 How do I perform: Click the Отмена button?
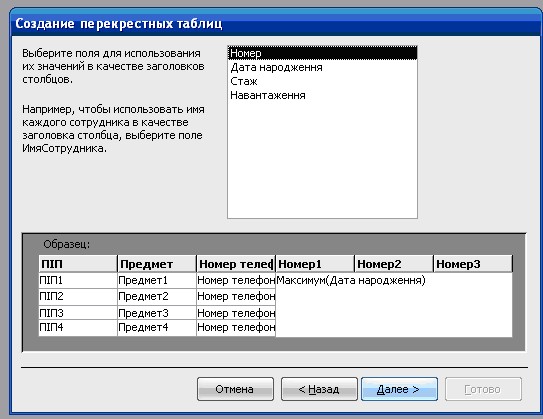(235, 389)
